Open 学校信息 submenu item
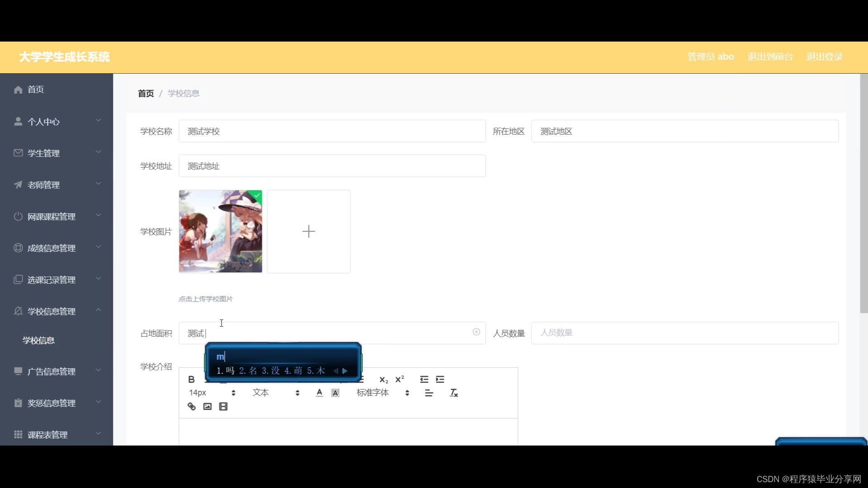 pyautogui.click(x=39, y=340)
